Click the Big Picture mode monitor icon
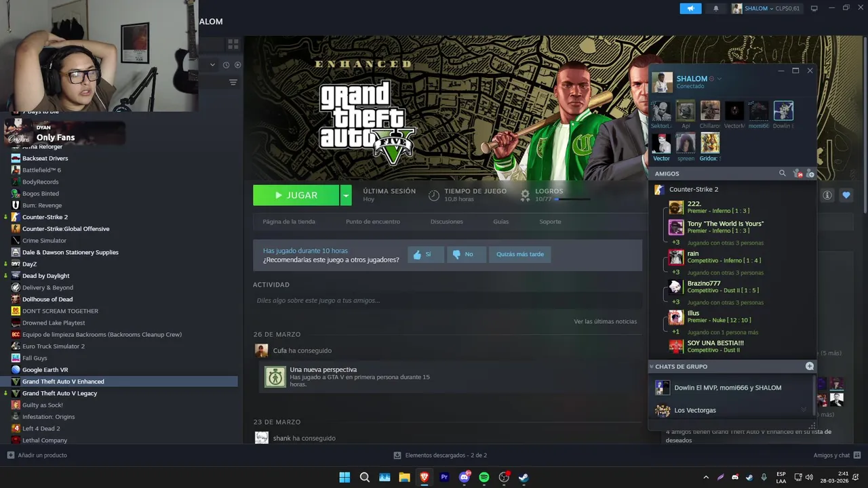This screenshot has height=488, width=868. point(814,9)
